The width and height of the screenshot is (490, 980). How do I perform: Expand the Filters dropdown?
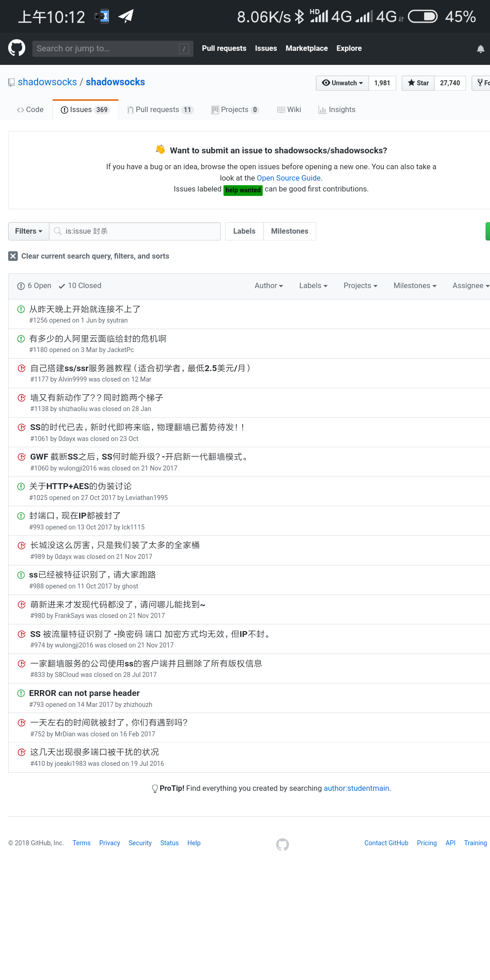(29, 231)
